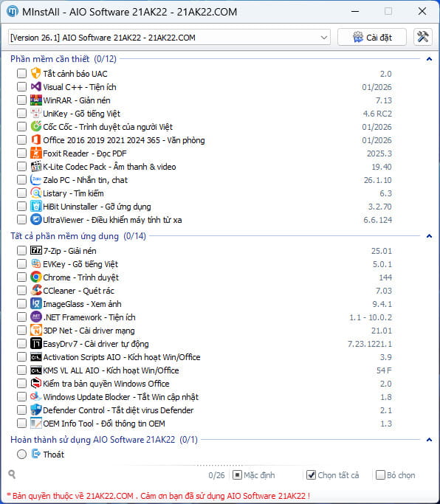Open the Version 26.1 preset dropdown
This screenshot has height=504, width=440.
coord(169,38)
